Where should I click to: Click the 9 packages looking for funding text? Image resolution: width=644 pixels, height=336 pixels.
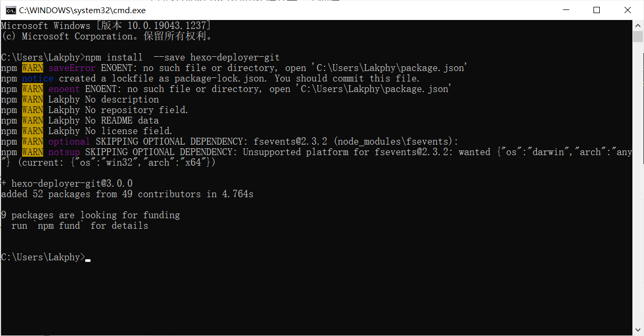[x=90, y=215]
